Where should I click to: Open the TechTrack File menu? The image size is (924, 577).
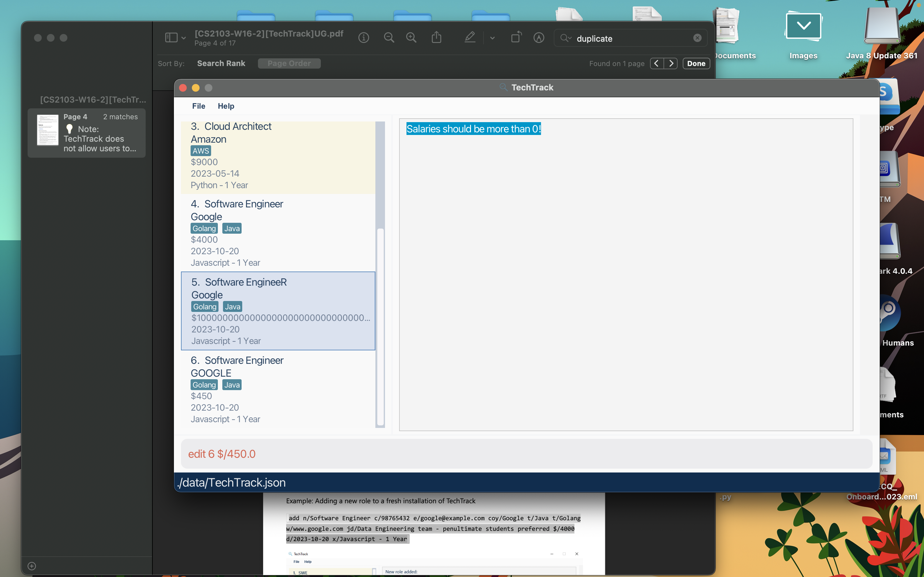coord(199,106)
